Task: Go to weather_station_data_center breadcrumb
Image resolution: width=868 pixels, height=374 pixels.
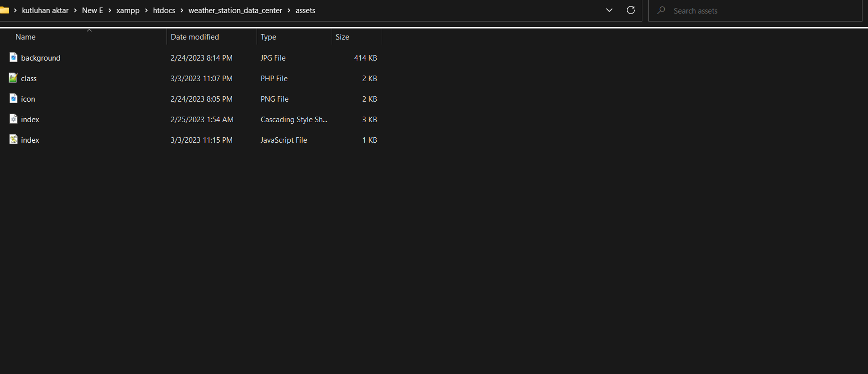Action: coord(235,11)
